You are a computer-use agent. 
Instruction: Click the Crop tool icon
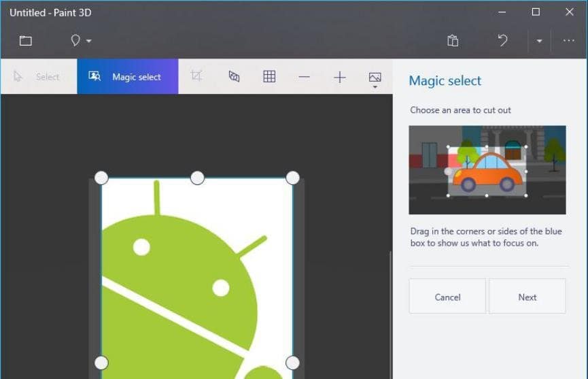[196, 76]
